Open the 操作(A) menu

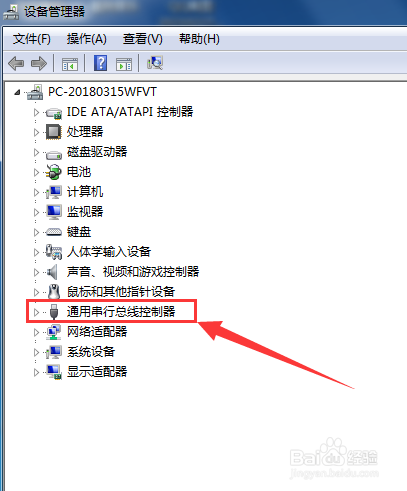tap(87, 39)
